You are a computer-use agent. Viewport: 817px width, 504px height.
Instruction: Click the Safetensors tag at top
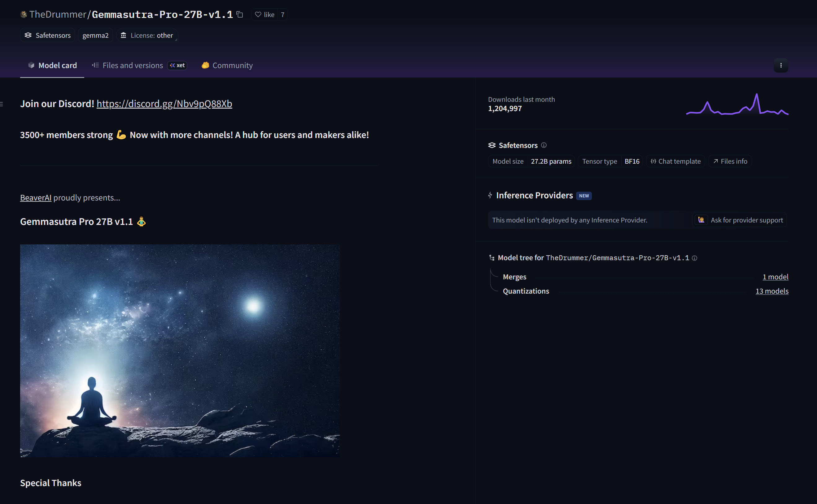pyautogui.click(x=47, y=35)
